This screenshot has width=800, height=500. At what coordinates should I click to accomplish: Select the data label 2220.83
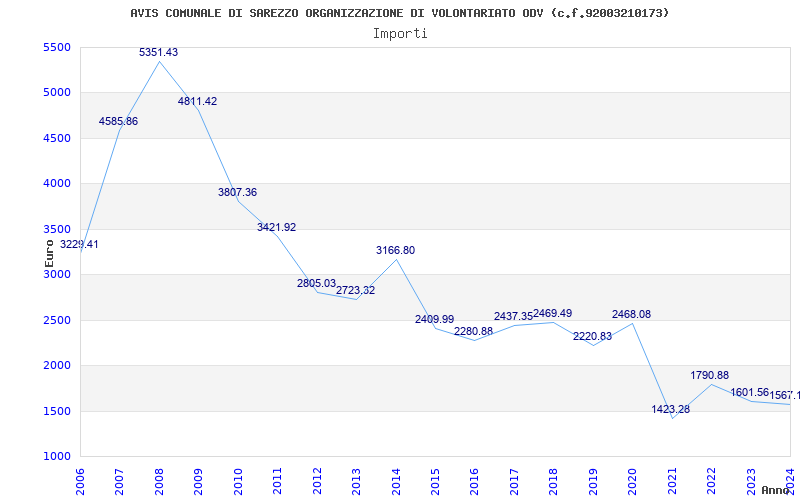(x=592, y=337)
